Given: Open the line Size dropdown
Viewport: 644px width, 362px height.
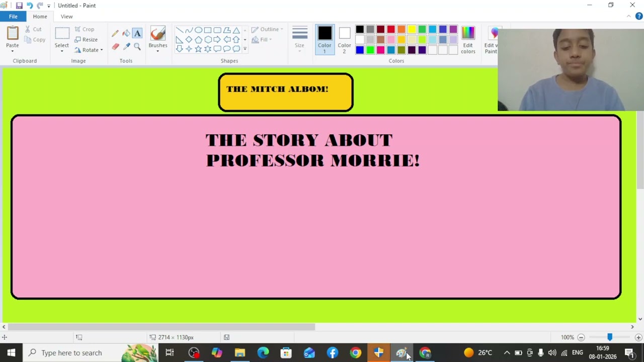Looking at the screenshot, I should click(299, 40).
